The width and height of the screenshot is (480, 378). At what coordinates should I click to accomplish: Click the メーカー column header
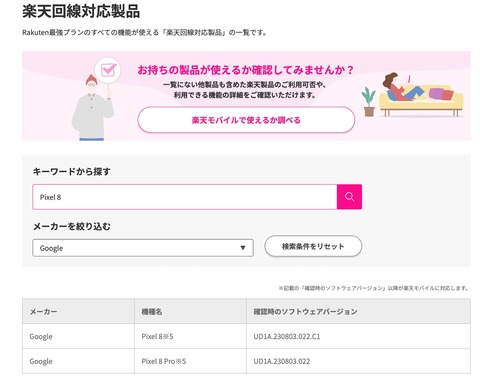tap(78, 311)
